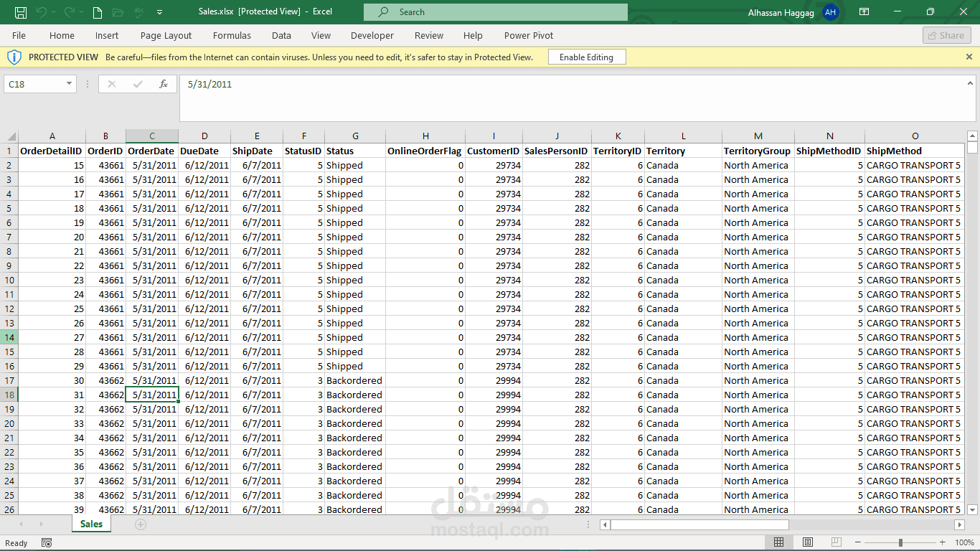Open the Formulas ribbon tab

pyautogui.click(x=232, y=35)
